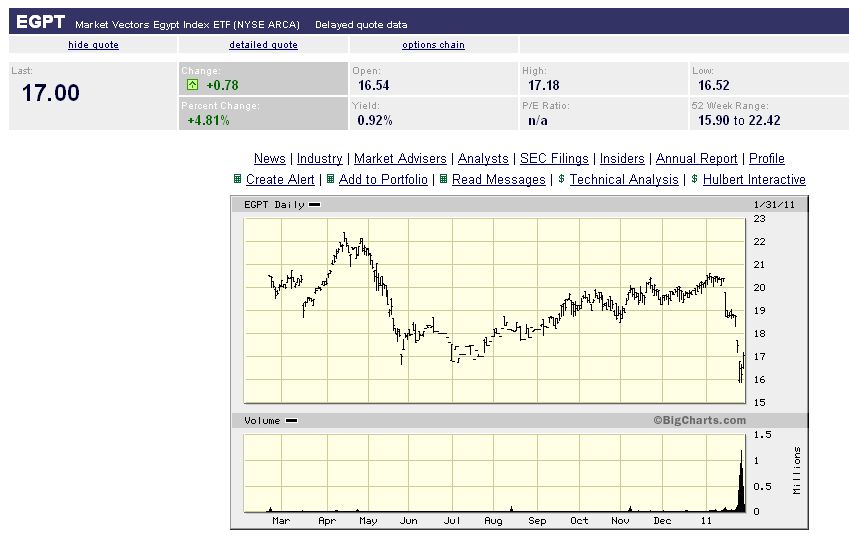Click the Low value 16.52
This screenshot has width=849, height=539.
coord(714,85)
